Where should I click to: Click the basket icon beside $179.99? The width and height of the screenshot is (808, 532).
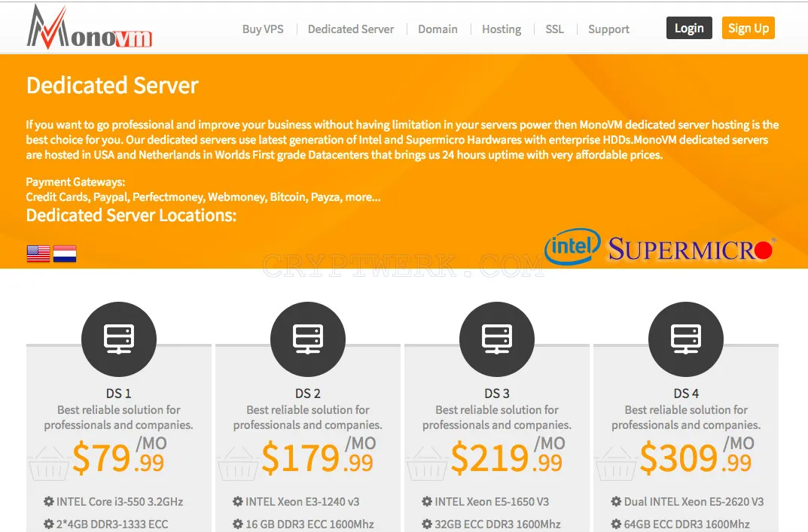(x=238, y=464)
